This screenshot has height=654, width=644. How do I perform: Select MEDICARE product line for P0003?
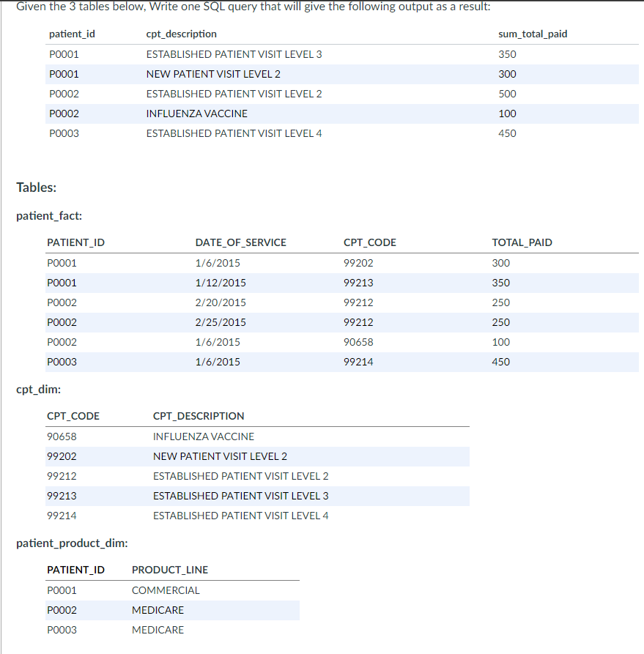pos(158,631)
